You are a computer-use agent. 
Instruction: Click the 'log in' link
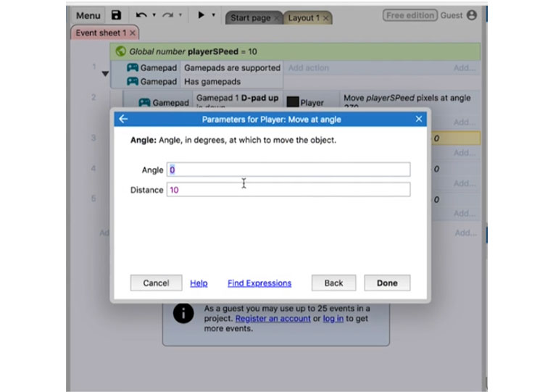click(333, 318)
